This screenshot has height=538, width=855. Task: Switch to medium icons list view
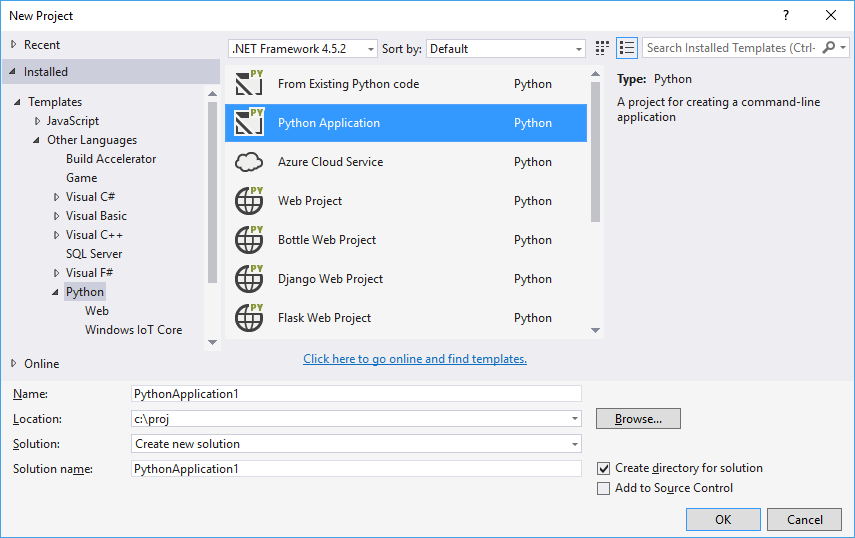[627, 48]
